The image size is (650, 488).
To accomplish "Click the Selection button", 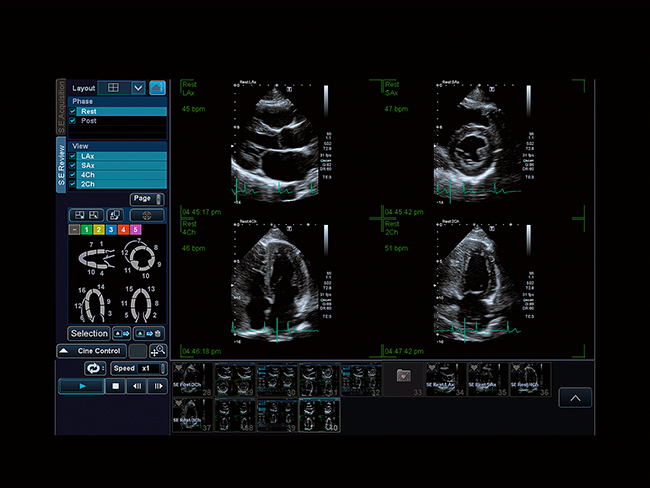I will pyautogui.click(x=89, y=333).
